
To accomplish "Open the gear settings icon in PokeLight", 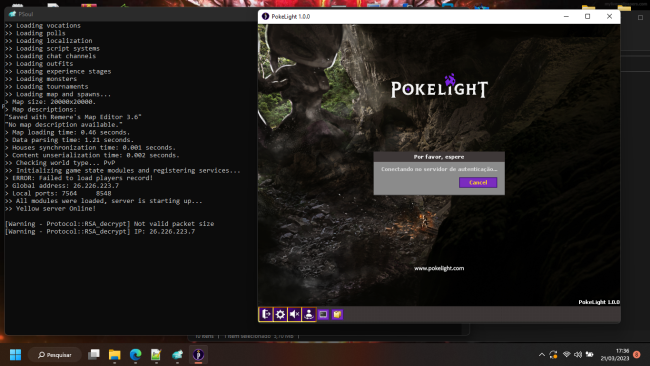I will (x=280, y=314).
